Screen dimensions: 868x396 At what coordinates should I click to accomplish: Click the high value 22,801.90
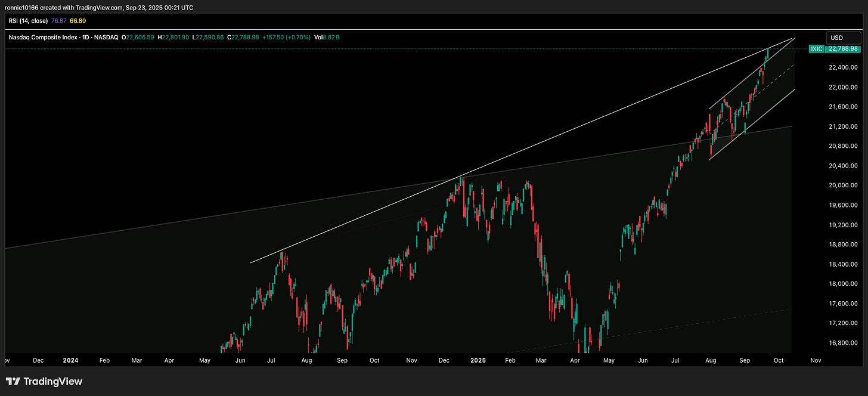coord(176,37)
